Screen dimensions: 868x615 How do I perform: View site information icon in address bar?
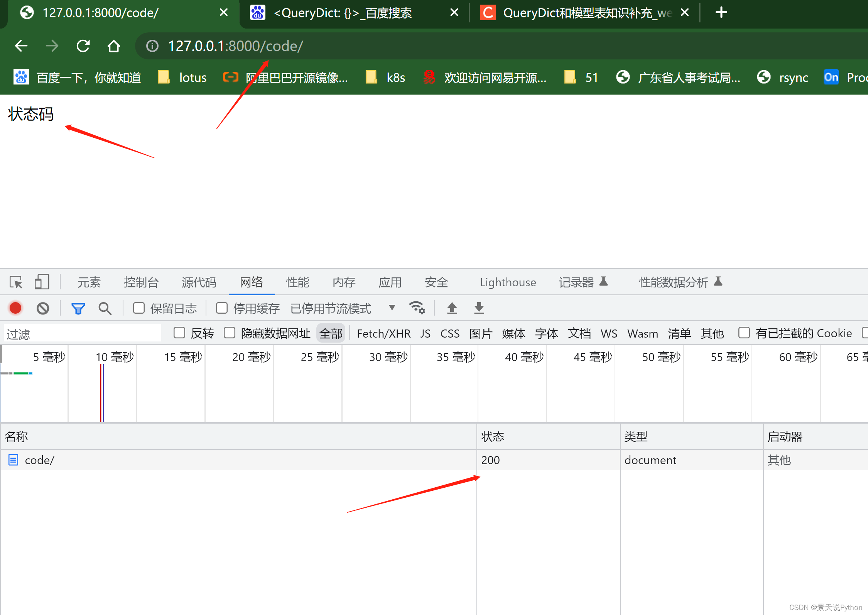pos(152,46)
